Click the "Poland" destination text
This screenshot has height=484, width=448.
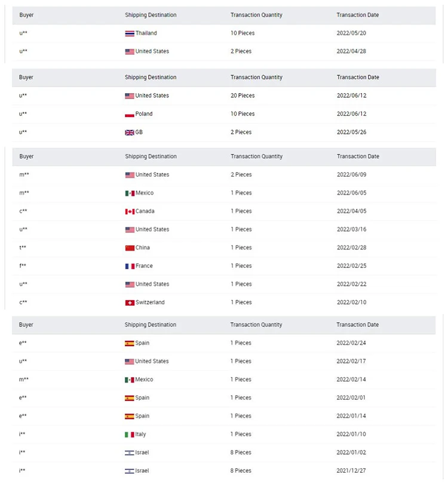point(144,114)
